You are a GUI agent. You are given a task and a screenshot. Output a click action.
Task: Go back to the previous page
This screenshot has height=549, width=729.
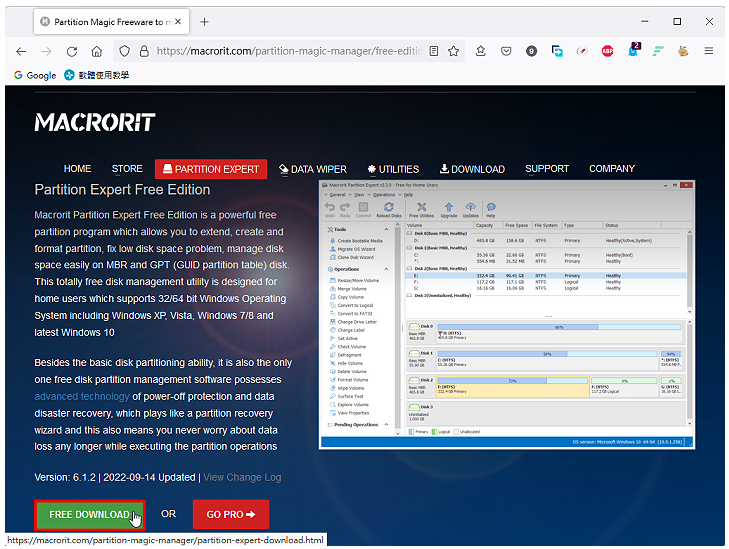(x=21, y=51)
